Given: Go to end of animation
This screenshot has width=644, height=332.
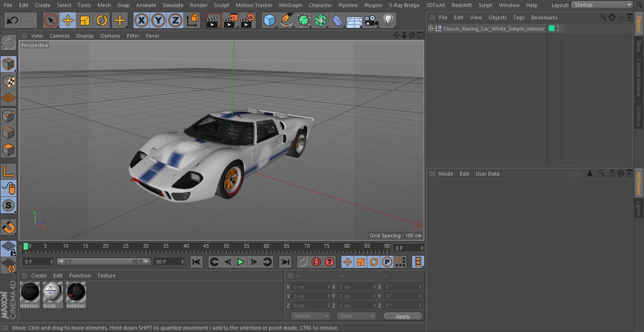Looking at the screenshot, I should (285, 262).
